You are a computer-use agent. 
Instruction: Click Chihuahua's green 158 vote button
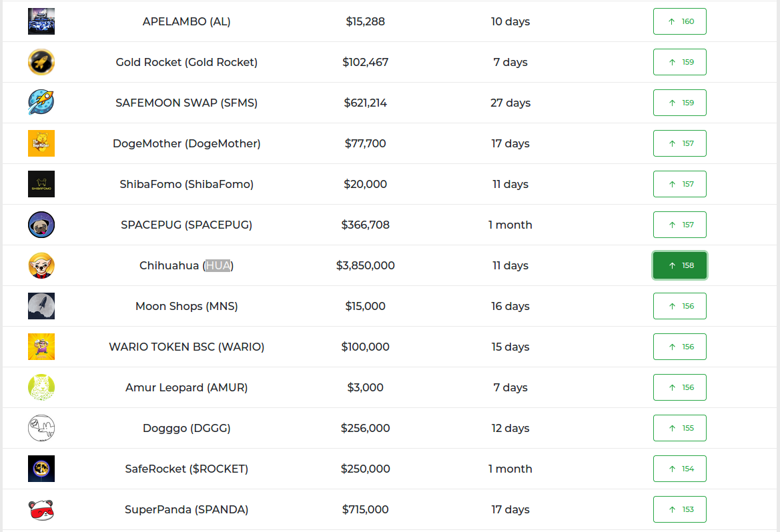click(x=679, y=265)
